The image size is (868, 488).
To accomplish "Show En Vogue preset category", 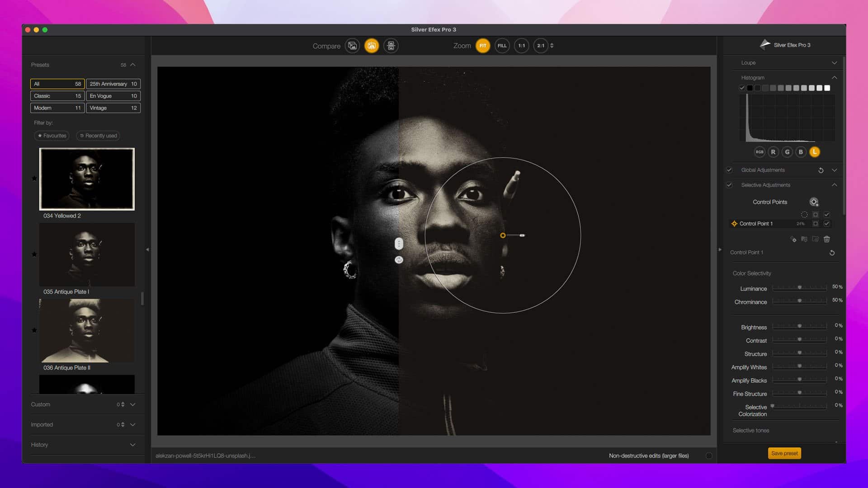I will tap(113, 96).
